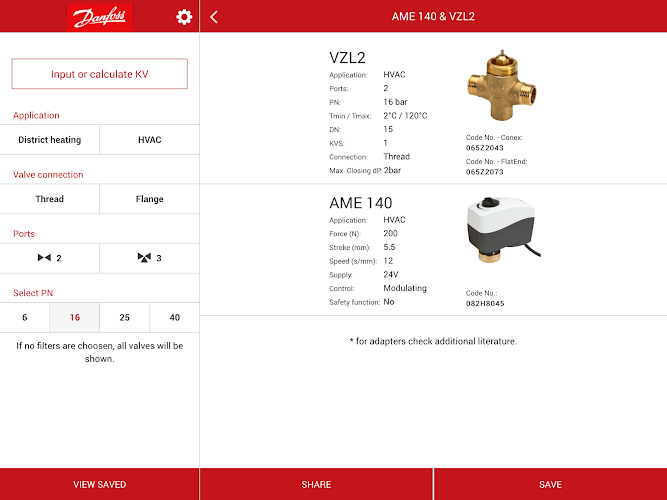Viewport: 667px width, 500px height.
Task: Open Input or calculate KV field
Action: pyautogui.click(x=100, y=74)
